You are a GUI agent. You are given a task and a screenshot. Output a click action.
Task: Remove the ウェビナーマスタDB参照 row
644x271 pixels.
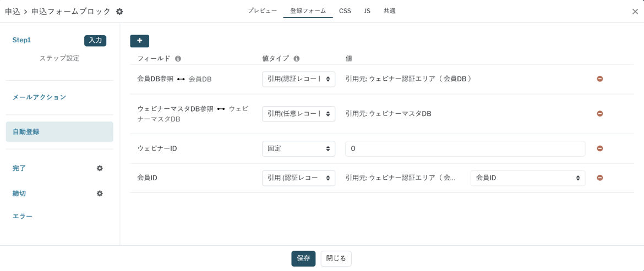(x=599, y=114)
